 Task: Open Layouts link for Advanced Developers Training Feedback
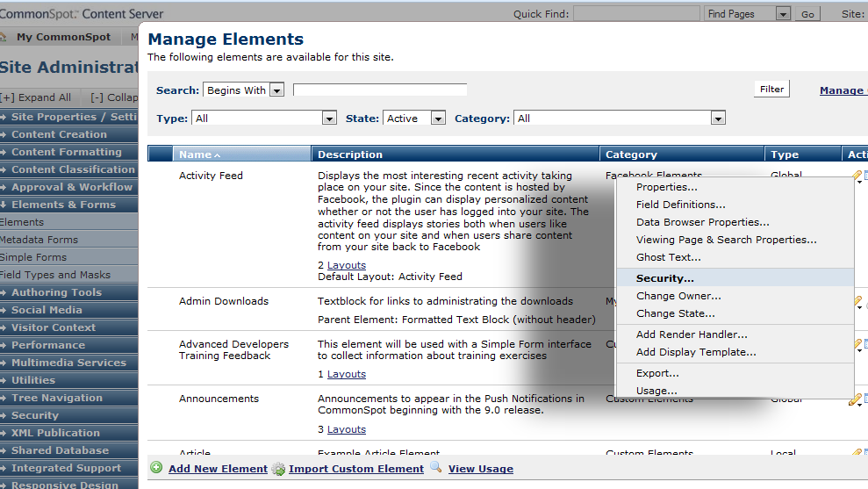(x=347, y=374)
